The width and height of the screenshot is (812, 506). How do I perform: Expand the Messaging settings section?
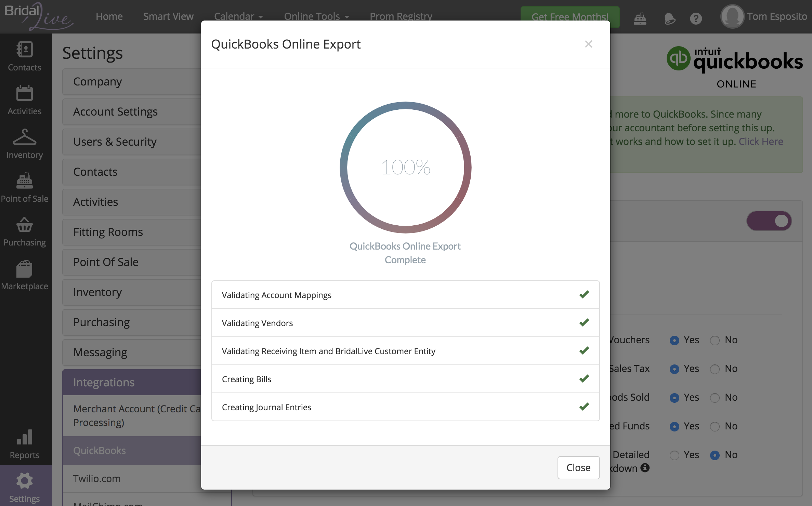click(132, 352)
